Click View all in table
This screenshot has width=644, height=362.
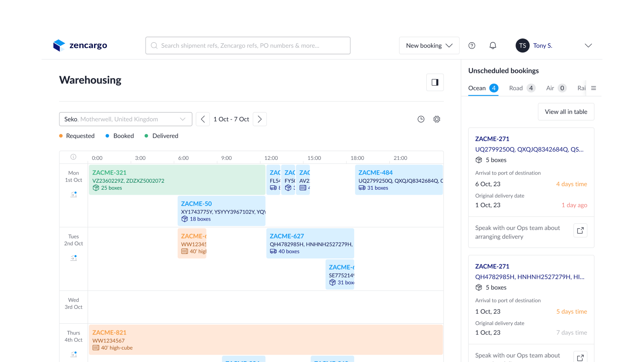tap(566, 112)
